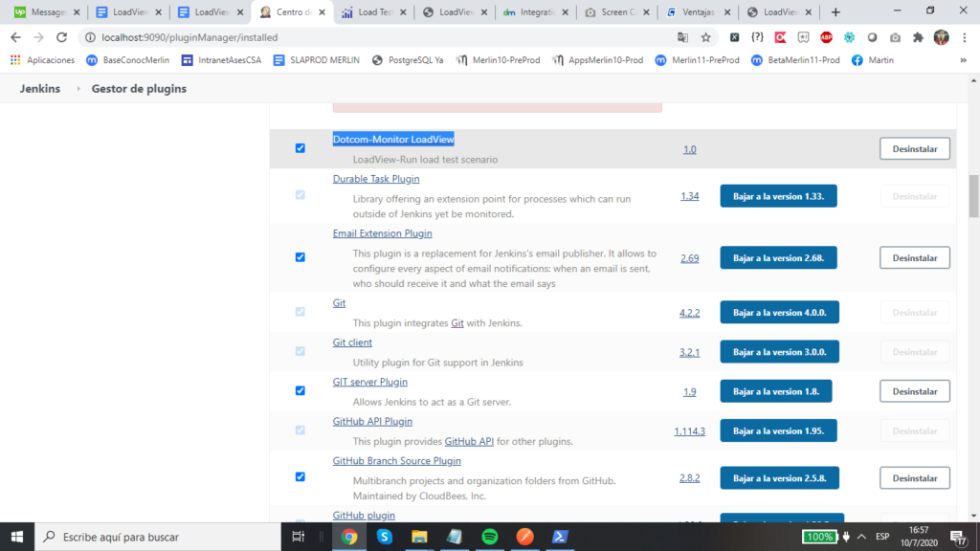Toggle the GIT server Plugin checkbox
980x551 pixels.
click(x=300, y=390)
